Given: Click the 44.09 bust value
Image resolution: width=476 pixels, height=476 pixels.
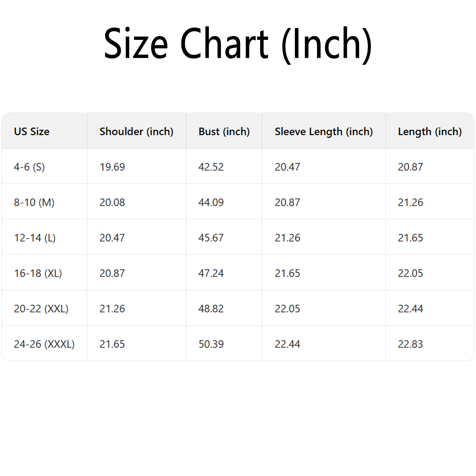Looking at the screenshot, I should pos(211,203).
